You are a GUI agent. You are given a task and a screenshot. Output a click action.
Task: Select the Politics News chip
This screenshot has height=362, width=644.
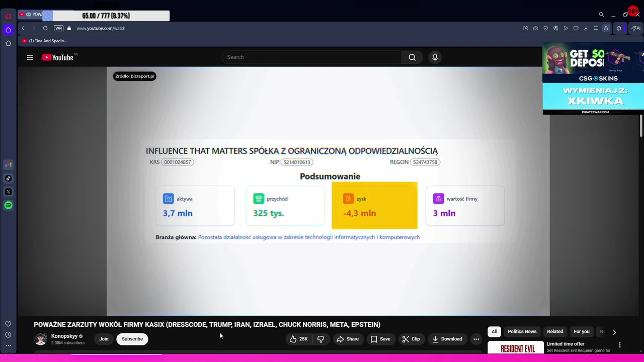(x=522, y=332)
